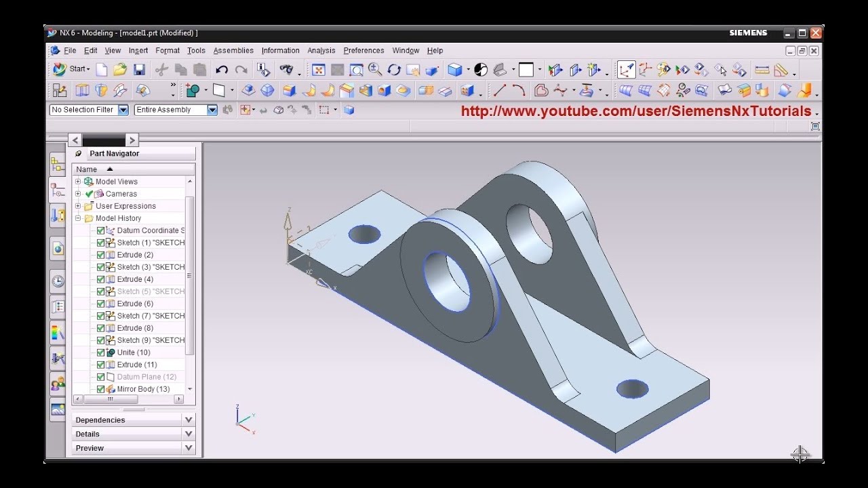Screen dimensions: 868x488
Task: Click the binoculars Find icon
Action: (x=287, y=69)
